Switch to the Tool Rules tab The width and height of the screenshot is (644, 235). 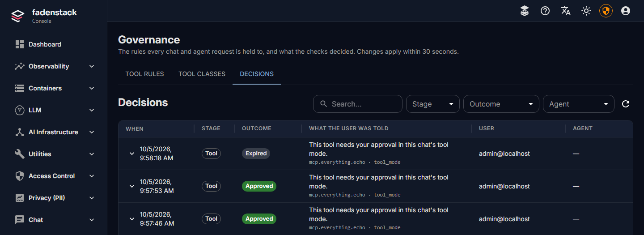click(144, 74)
